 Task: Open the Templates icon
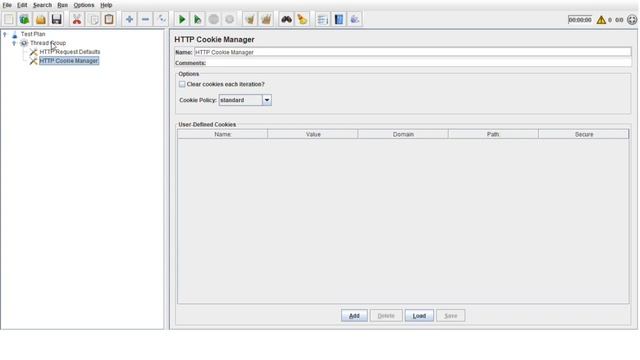pos(24,19)
